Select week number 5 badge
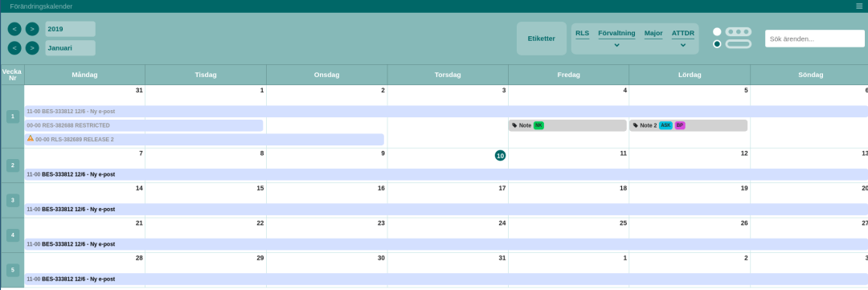 (13, 270)
